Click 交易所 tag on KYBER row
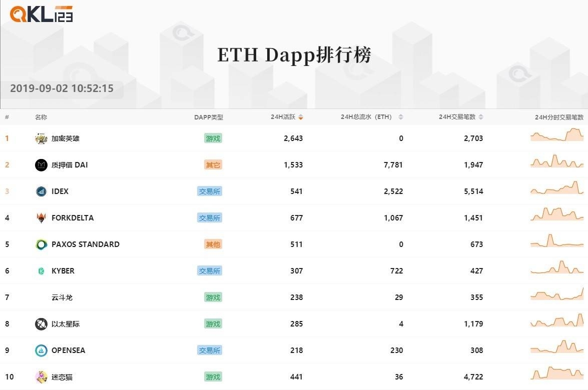 (x=210, y=271)
